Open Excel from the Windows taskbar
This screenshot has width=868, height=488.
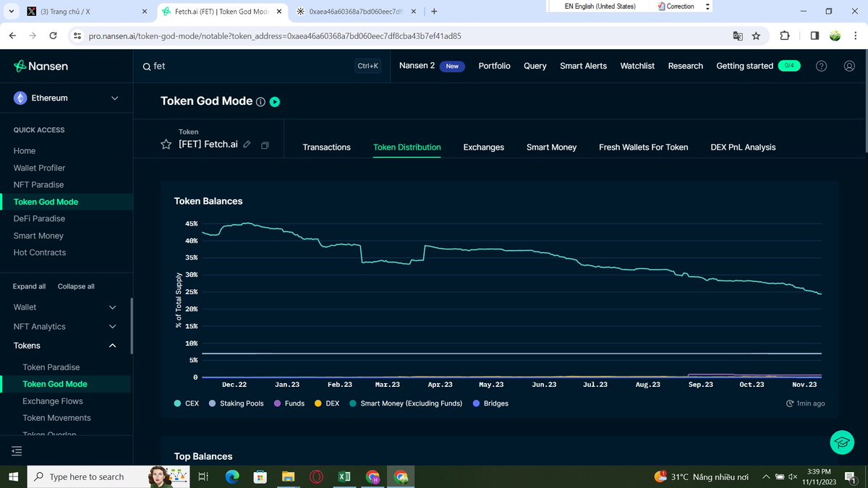(344, 476)
